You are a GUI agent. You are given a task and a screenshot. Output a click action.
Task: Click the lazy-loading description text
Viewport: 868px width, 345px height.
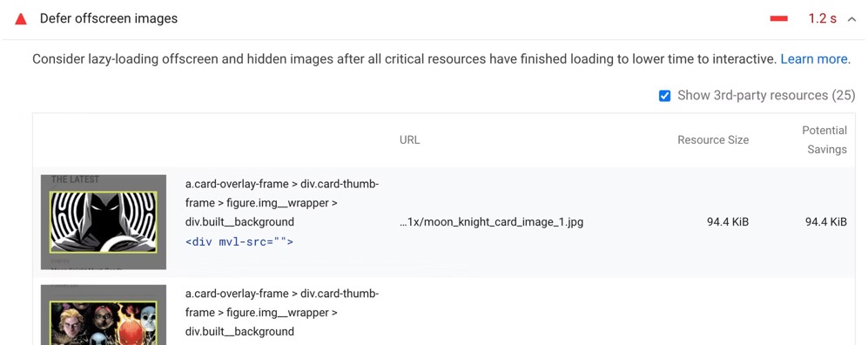[405, 59]
